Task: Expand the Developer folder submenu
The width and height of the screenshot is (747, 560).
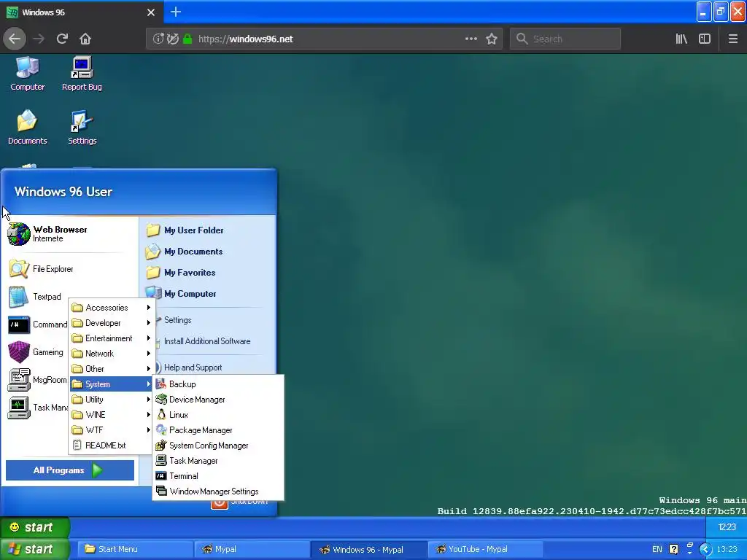Action: [x=111, y=323]
